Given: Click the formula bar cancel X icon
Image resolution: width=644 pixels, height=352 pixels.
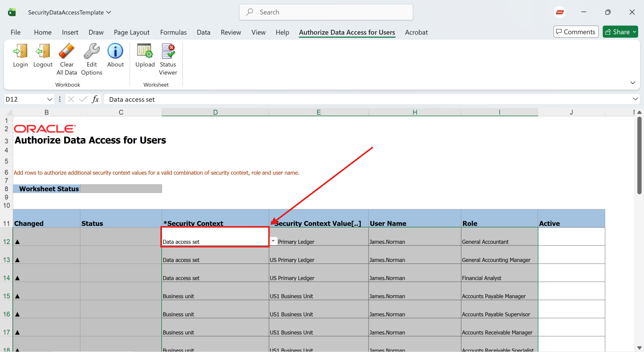Looking at the screenshot, I should coord(71,99).
